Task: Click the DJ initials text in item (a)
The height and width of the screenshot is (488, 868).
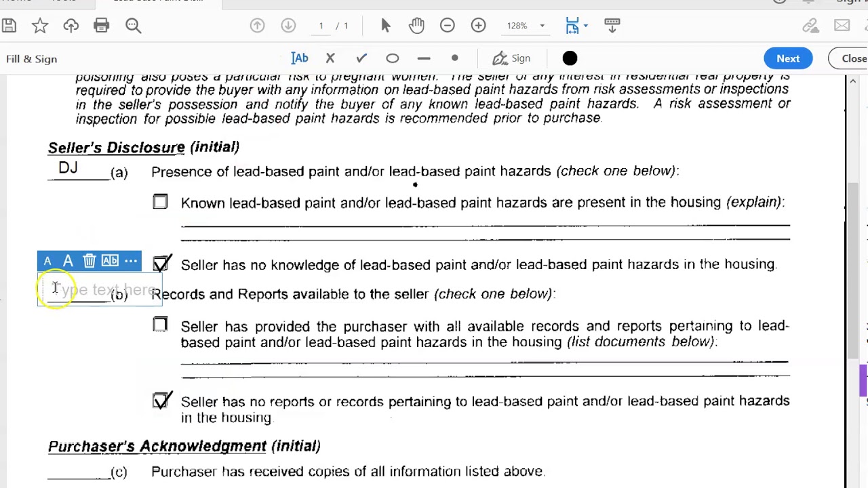Action: coord(68,167)
